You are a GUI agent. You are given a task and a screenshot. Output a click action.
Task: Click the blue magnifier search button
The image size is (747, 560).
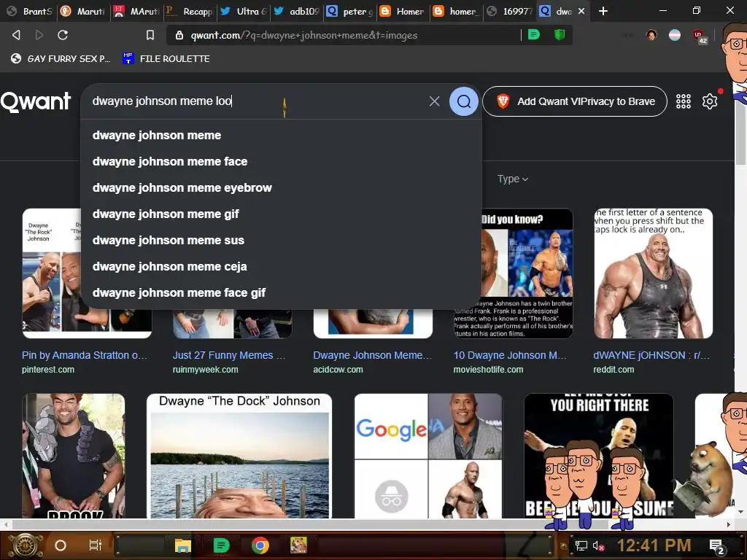coord(463,101)
